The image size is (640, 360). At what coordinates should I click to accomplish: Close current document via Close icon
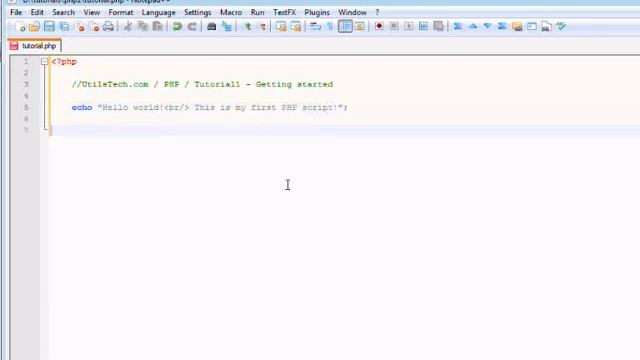click(80, 27)
